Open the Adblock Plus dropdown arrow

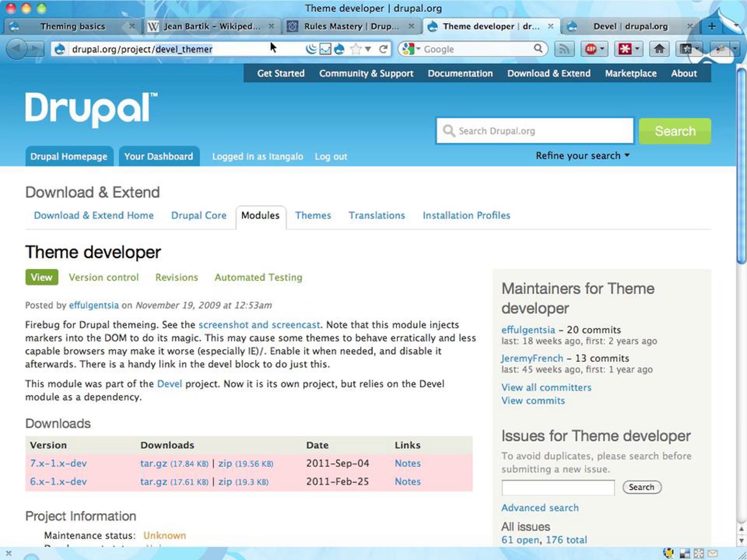point(602,49)
